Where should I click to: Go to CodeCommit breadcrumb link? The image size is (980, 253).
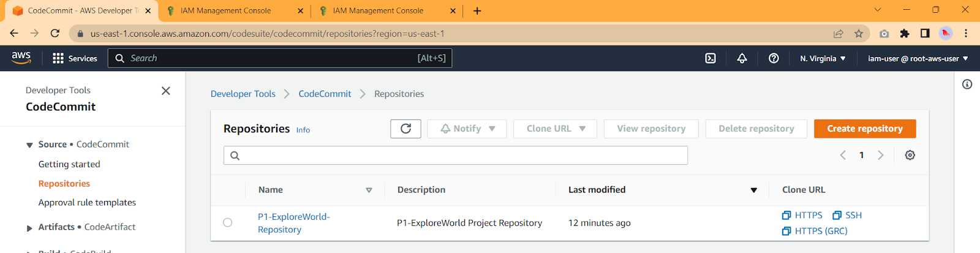click(x=325, y=94)
